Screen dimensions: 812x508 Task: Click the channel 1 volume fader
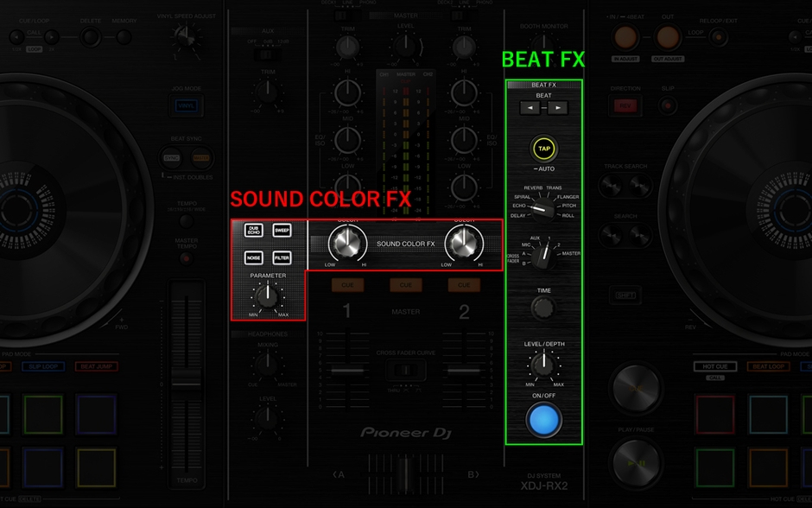(x=347, y=369)
